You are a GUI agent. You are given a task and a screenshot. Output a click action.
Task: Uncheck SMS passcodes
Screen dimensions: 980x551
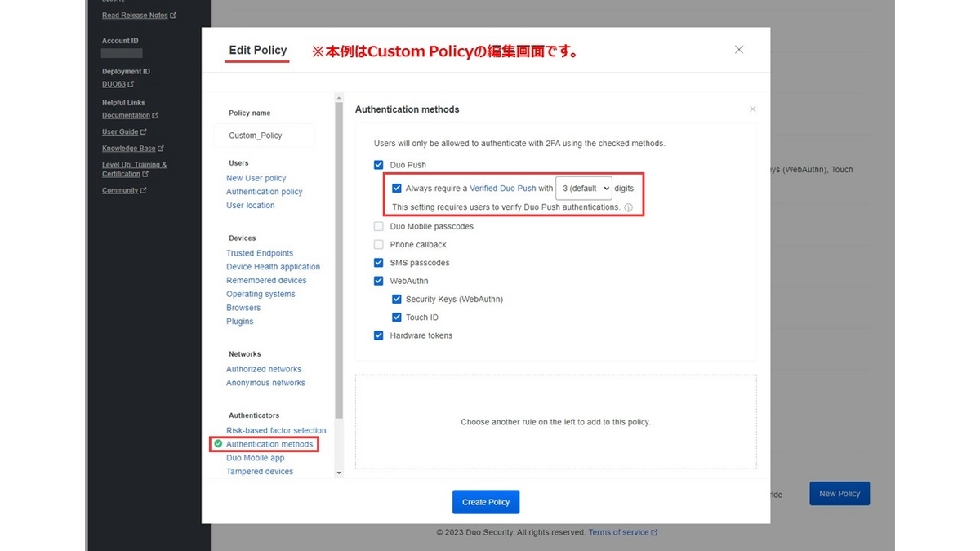(378, 262)
